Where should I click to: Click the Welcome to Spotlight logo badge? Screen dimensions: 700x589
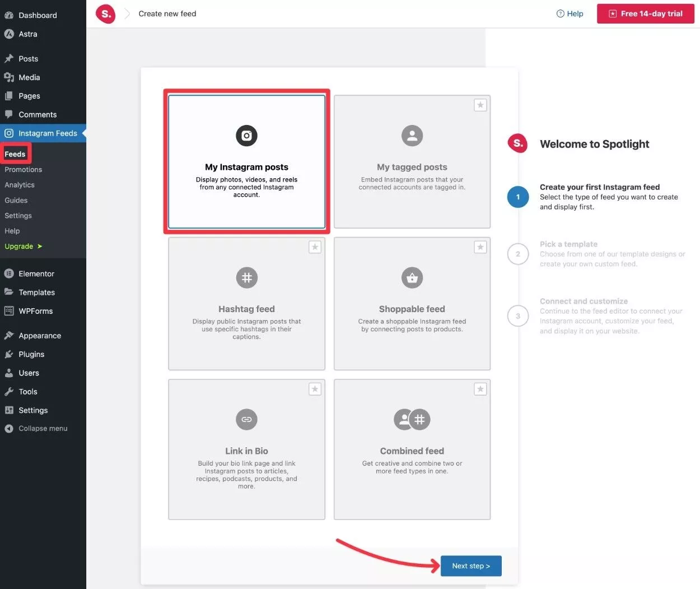(518, 143)
